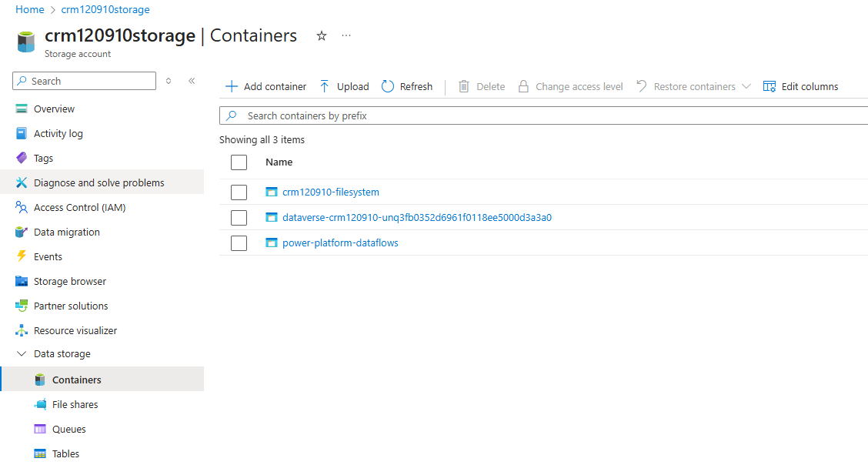The height and width of the screenshot is (465, 868).
Task: Open Data migration in the sidebar
Action: (x=66, y=232)
